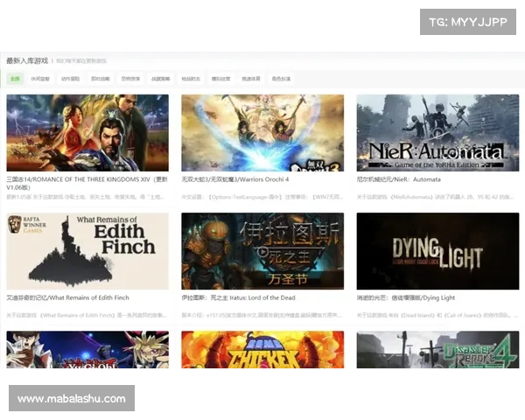Click the Iratus: Lord of the Dead title
This screenshot has width=525, height=420.
point(238,297)
